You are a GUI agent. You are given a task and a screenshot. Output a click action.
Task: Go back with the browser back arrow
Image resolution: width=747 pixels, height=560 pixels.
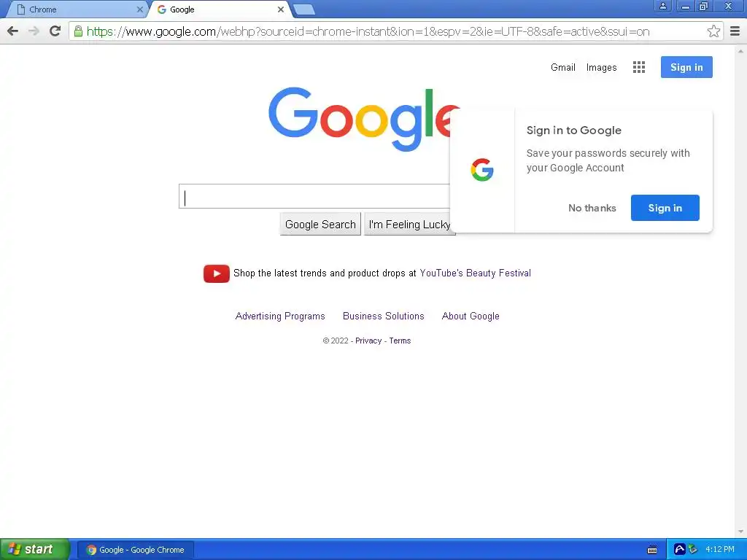coord(13,31)
